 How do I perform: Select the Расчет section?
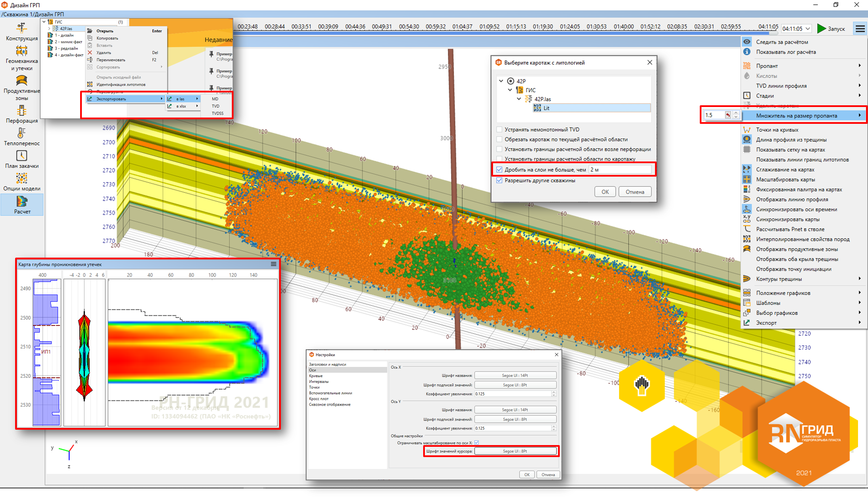coord(22,205)
